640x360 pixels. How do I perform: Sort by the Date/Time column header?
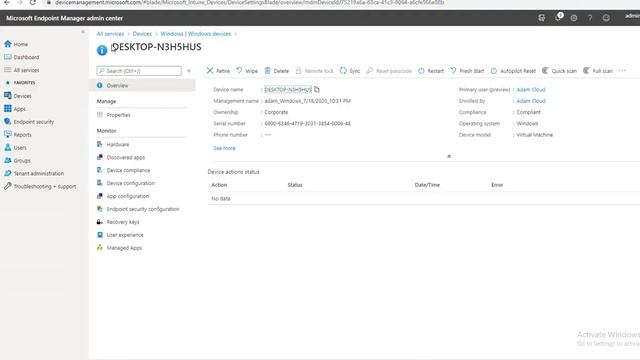coord(427,185)
